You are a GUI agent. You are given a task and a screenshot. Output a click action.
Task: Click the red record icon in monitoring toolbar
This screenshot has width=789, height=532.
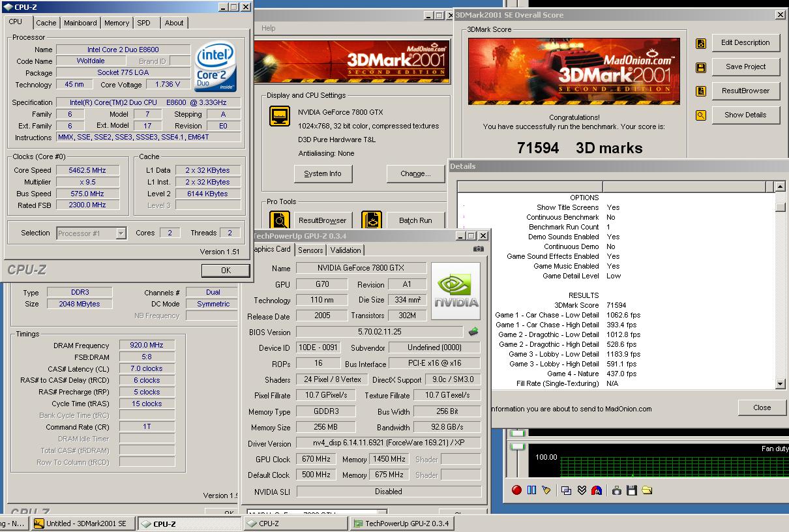tap(516, 490)
